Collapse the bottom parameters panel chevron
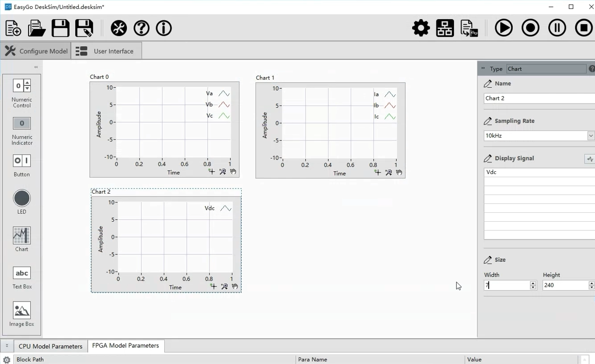 (7, 346)
